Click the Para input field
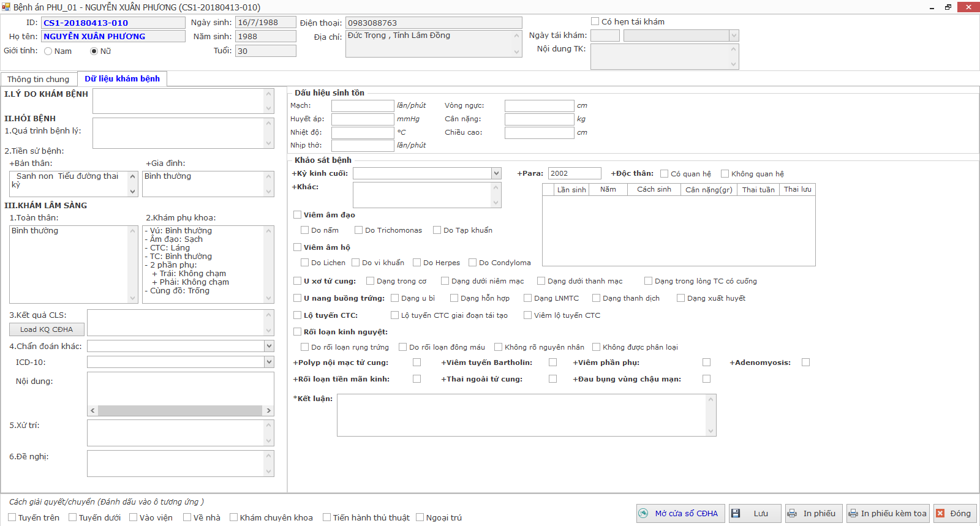980x526 pixels. pos(575,173)
